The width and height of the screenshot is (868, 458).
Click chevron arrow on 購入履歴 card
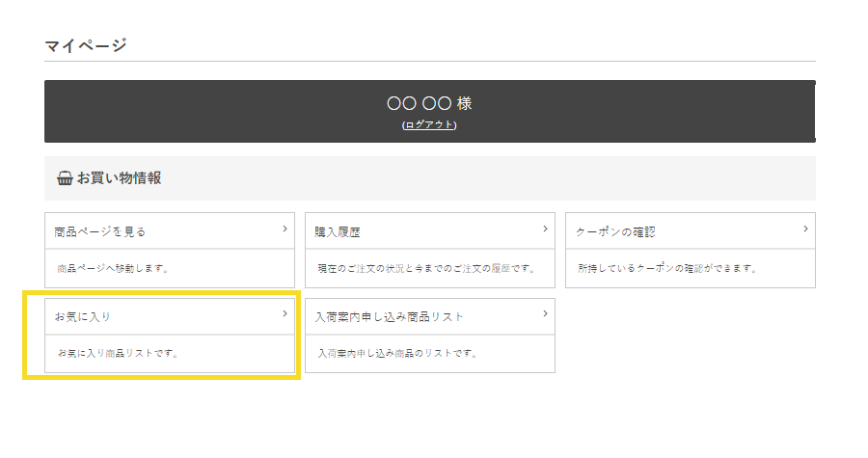(545, 229)
